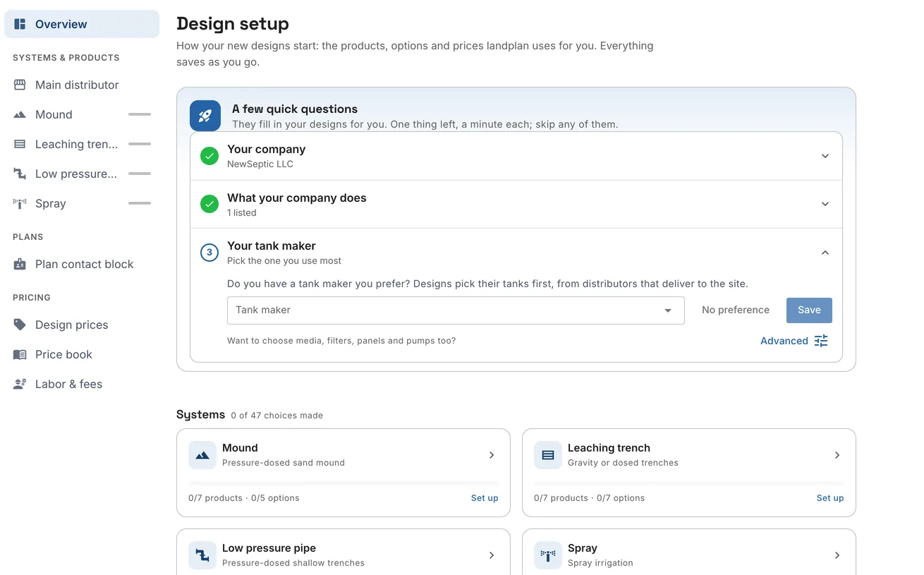Open the Spray card chevron
The width and height of the screenshot is (924, 575).
(x=837, y=555)
